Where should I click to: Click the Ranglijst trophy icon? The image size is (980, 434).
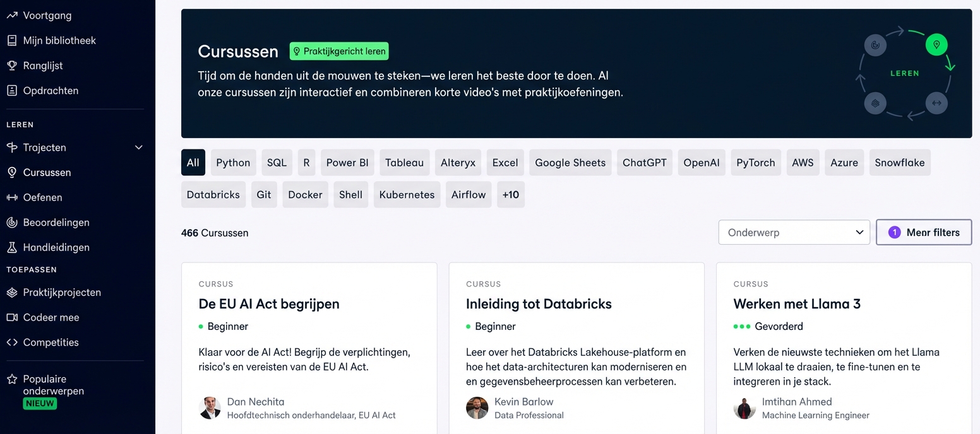tap(11, 65)
